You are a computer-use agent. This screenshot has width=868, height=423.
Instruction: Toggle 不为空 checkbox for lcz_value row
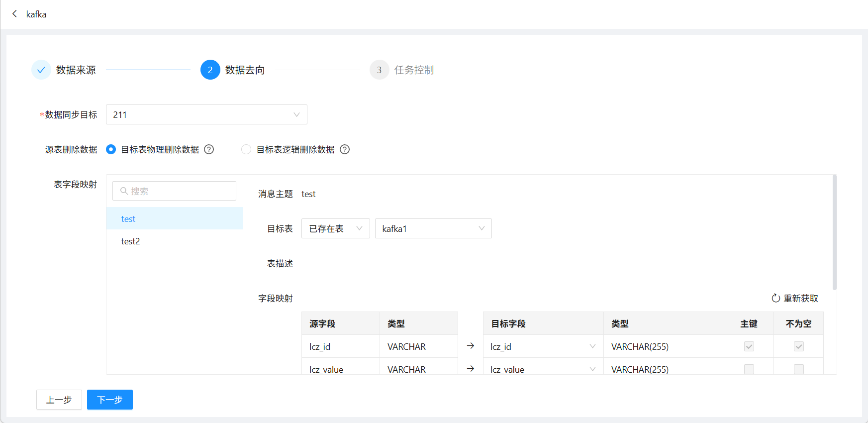point(798,369)
